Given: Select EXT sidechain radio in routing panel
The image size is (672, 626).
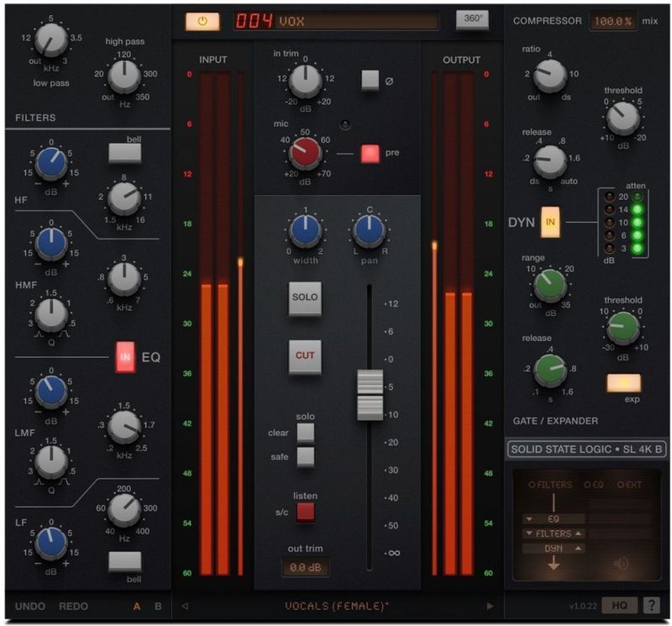Looking at the screenshot, I should [x=629, y=485].
